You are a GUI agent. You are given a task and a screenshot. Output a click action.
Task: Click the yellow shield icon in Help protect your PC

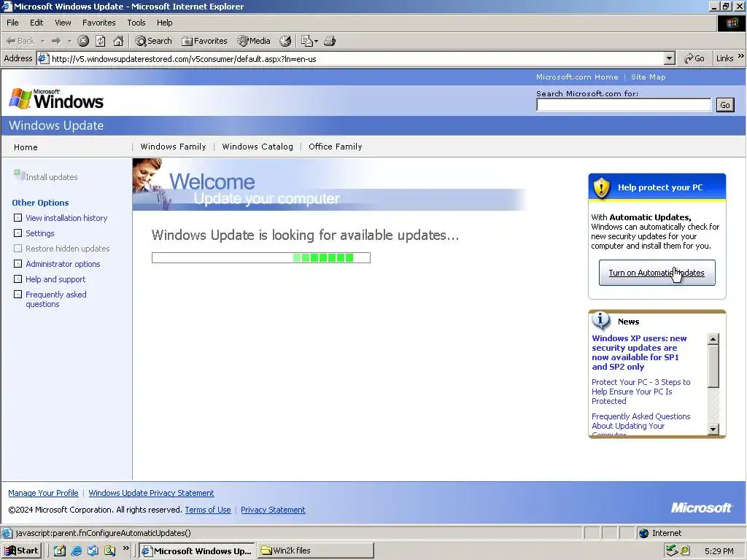coord(602,187)
